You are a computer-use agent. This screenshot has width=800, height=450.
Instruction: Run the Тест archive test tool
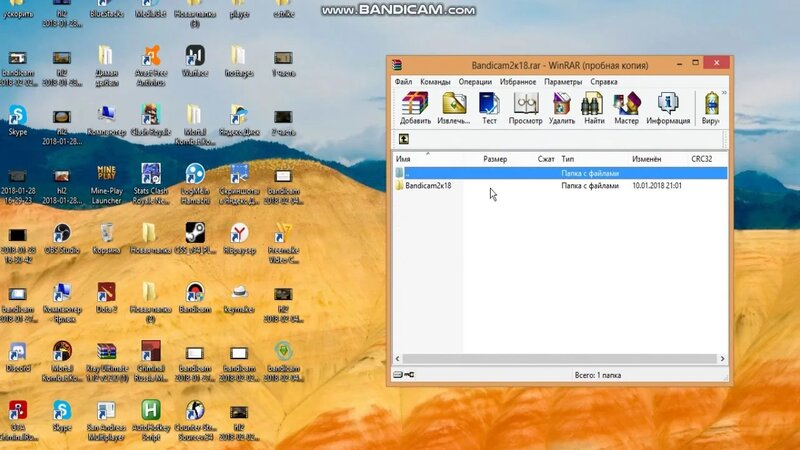pos(489,108)
